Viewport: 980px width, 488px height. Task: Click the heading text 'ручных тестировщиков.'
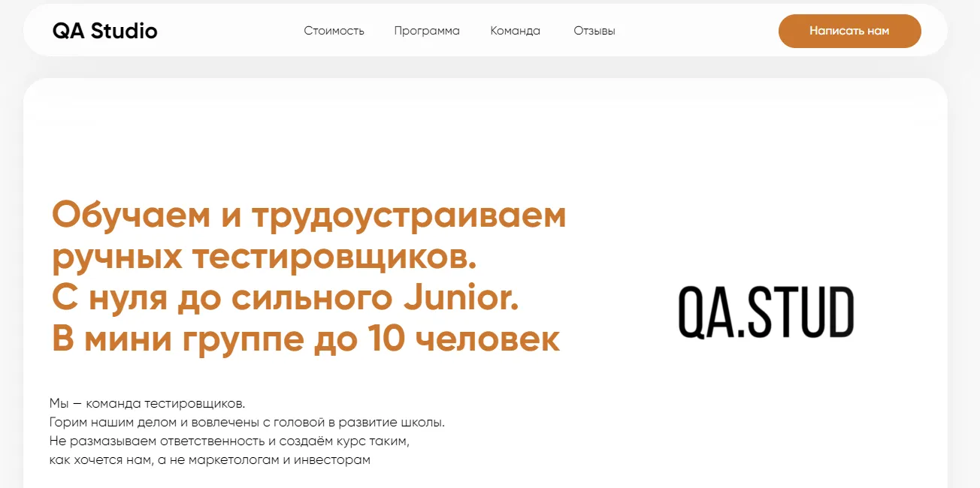click(x=264, y=258)
